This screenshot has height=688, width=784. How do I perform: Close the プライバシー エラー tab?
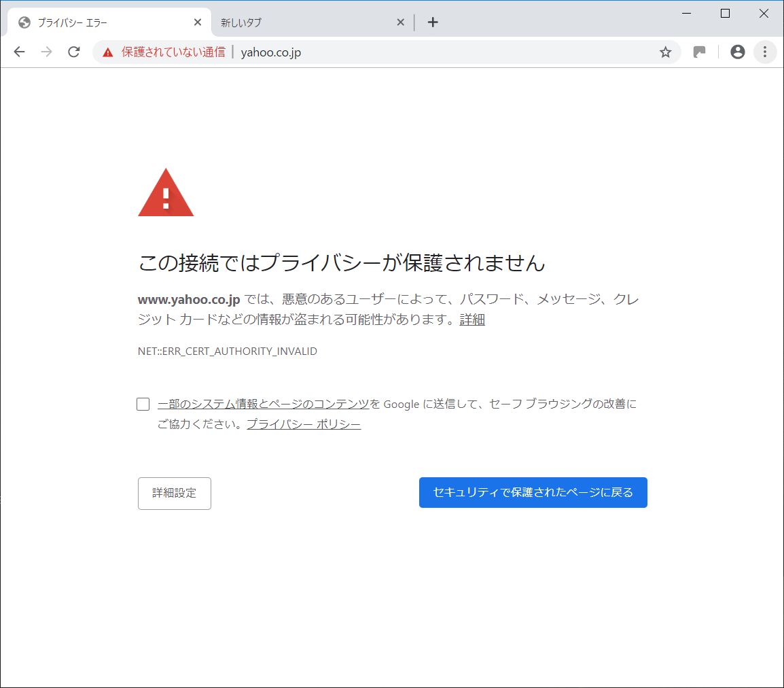tap(198, 22)
